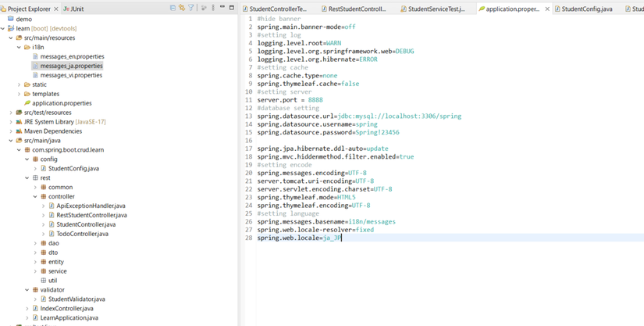Switch to the JUnit tab

pyautogui.click(x=73, y=9)
